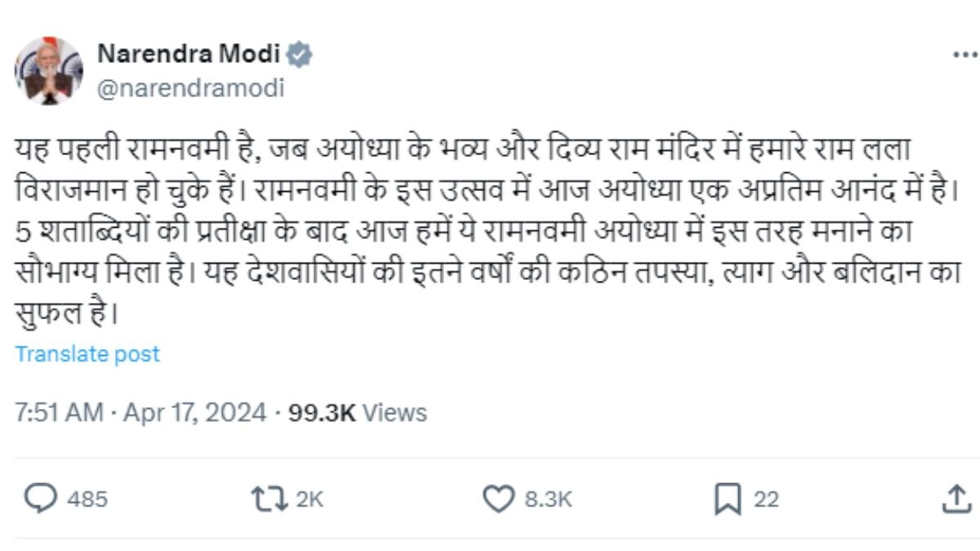
Task: Select the 8.3K likes count
Action: click(x=550, y=496)
